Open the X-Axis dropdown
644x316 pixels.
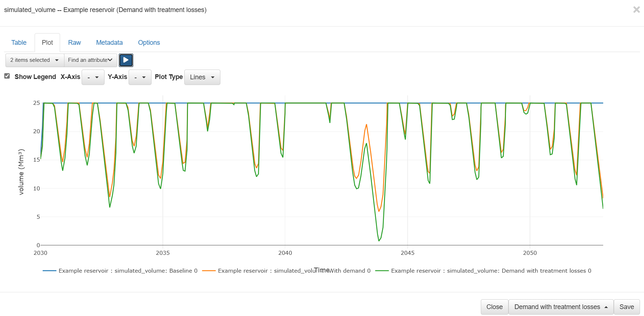(x=93, y=77)
